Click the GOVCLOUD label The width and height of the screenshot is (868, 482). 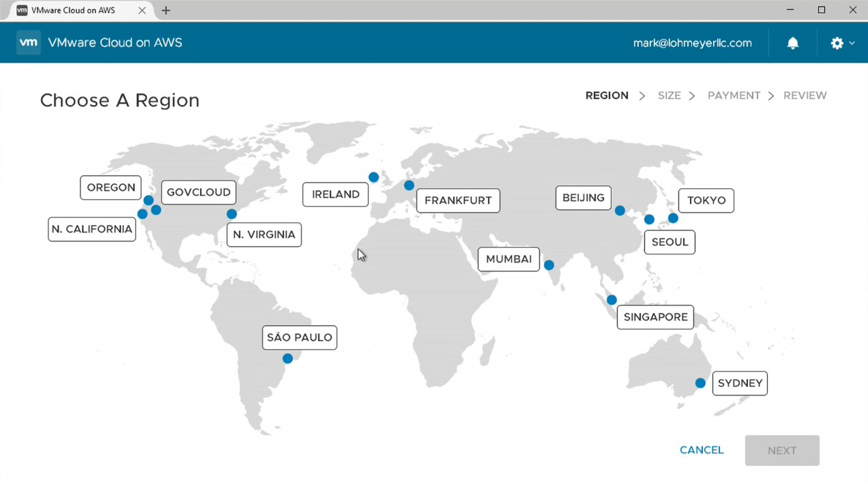[199, 192]
